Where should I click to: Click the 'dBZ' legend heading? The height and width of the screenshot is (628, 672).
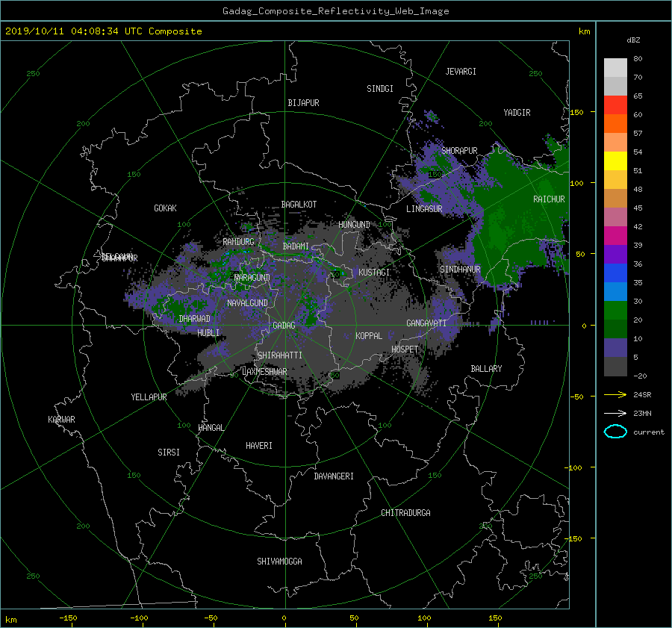click(x=633, y=40)
